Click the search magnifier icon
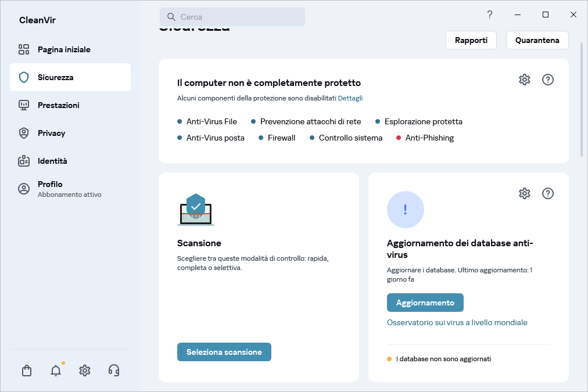Viewport: 588px width, 392px height. point(171,17)
